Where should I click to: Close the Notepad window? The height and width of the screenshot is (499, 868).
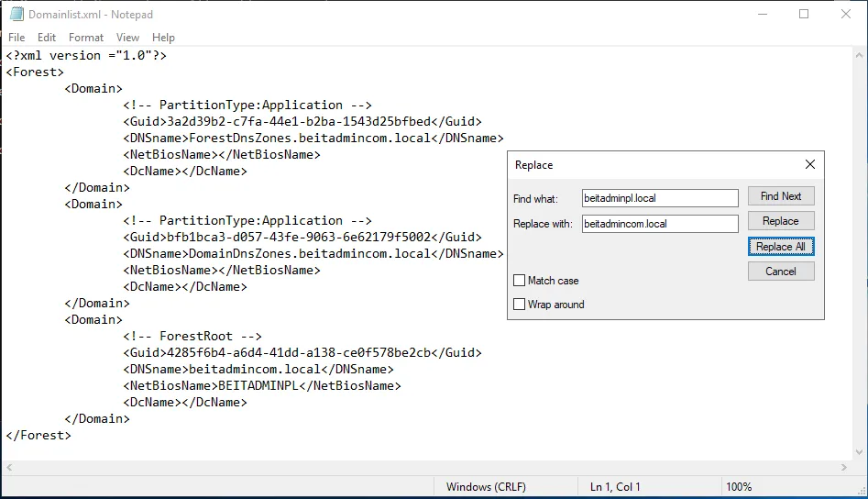(x=846, y=14)
